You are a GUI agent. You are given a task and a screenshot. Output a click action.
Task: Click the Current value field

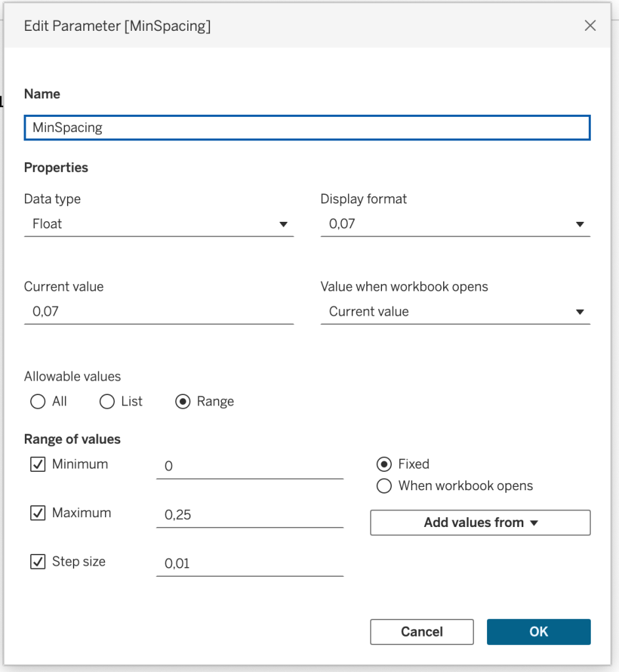tap(158, 312)
